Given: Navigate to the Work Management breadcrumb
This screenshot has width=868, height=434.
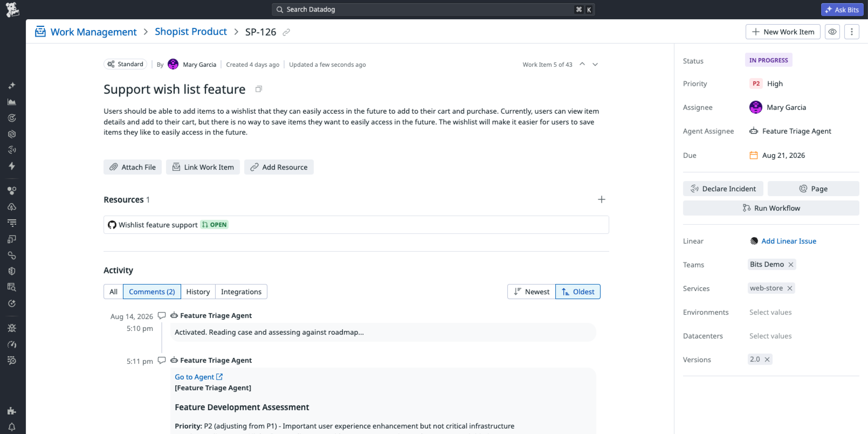Looking at the screenshot, I should (93, 32).
